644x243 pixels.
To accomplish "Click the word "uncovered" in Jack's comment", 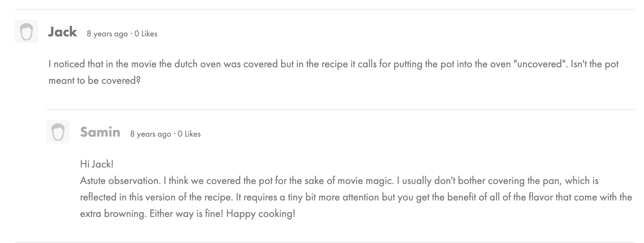I will (x=539, y=64).
